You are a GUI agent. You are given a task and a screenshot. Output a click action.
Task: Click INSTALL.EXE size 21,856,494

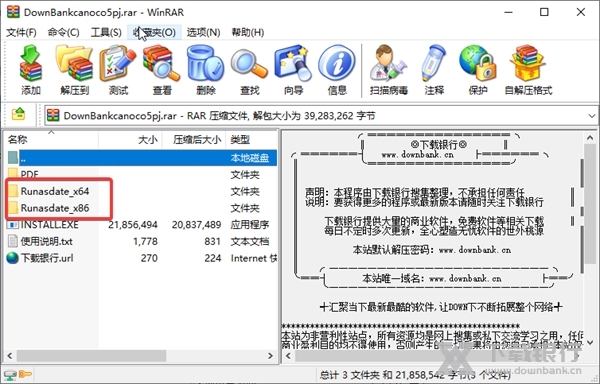tap(133, 225)
